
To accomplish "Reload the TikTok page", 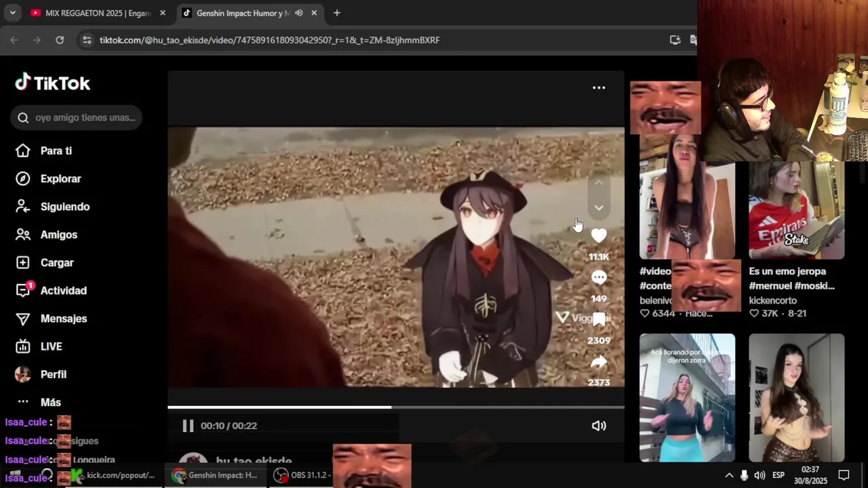I will [60, 40].
